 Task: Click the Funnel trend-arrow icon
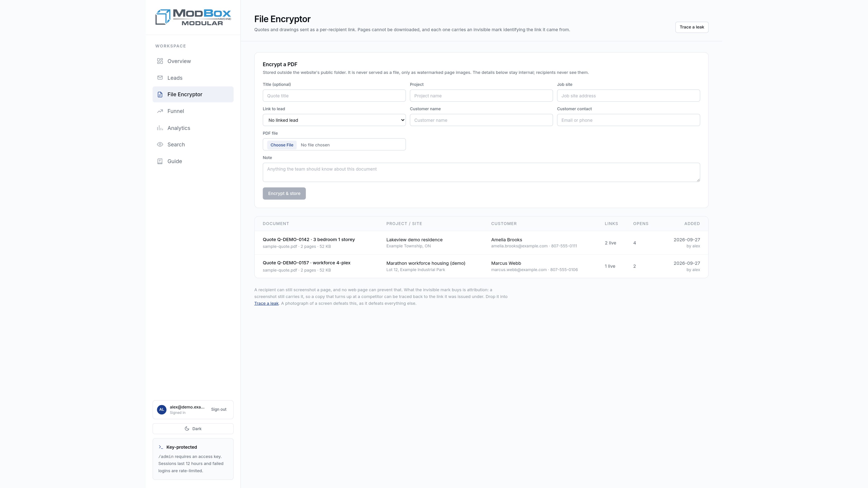160,111
